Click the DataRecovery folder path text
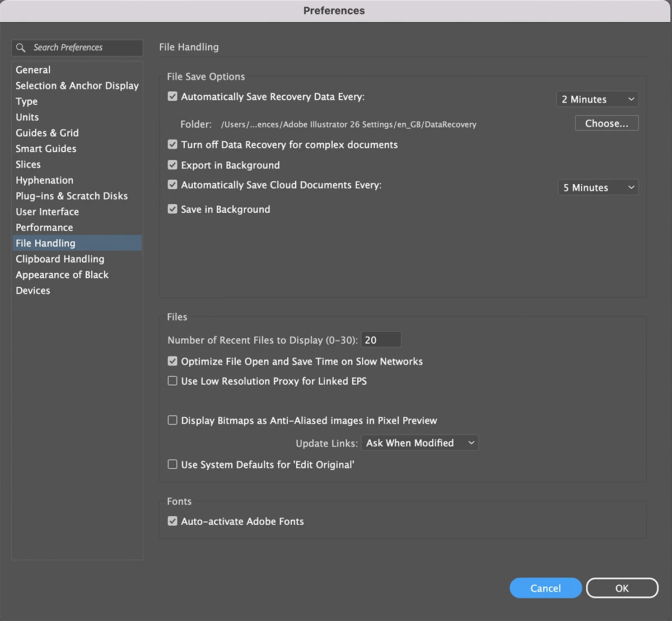 coord(349,124)
